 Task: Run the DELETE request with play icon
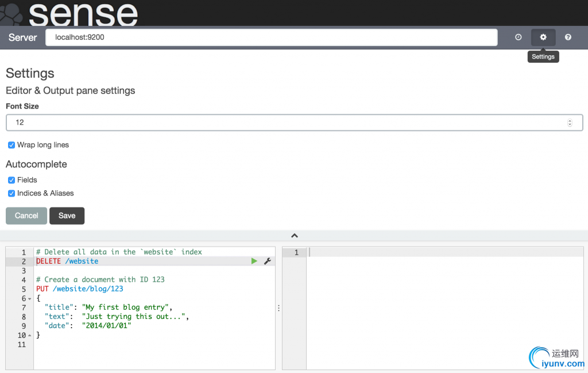point(254,262)
